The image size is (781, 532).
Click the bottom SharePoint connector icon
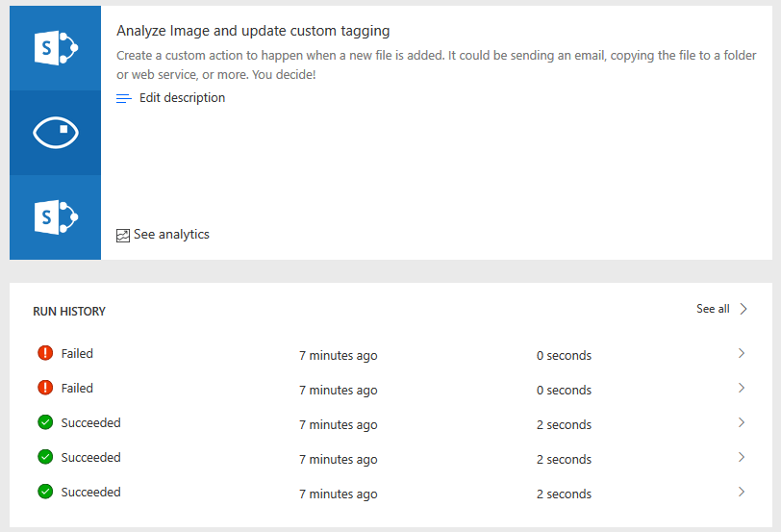[55, 217]
